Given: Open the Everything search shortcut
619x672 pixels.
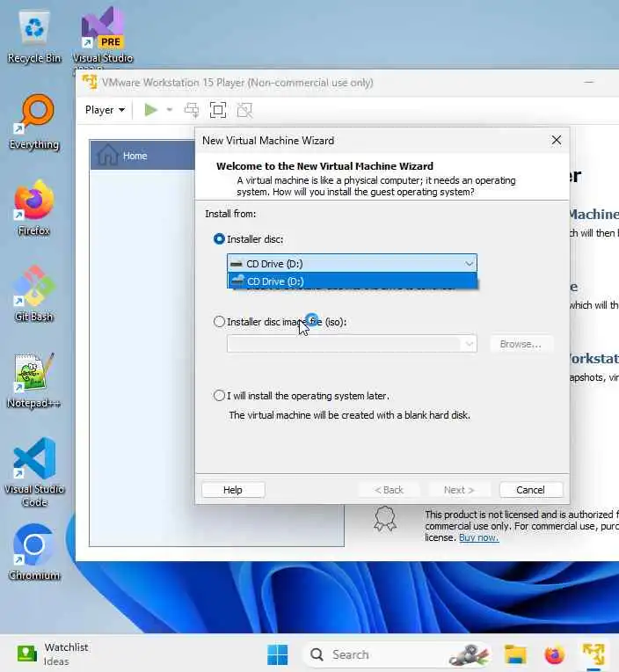Looking at the screenshot, I should pyautogui.click(x=34, y=122).
